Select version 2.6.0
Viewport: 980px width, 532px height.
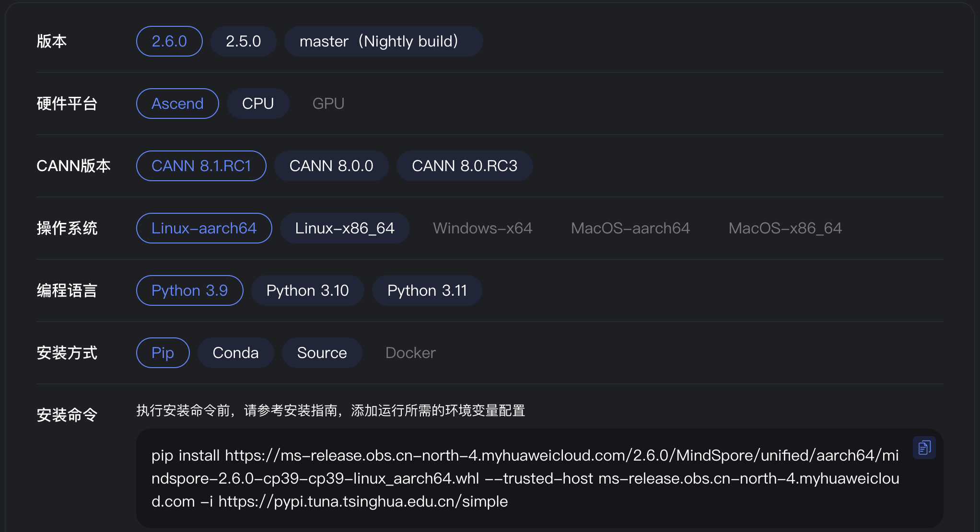pos(169,41)
